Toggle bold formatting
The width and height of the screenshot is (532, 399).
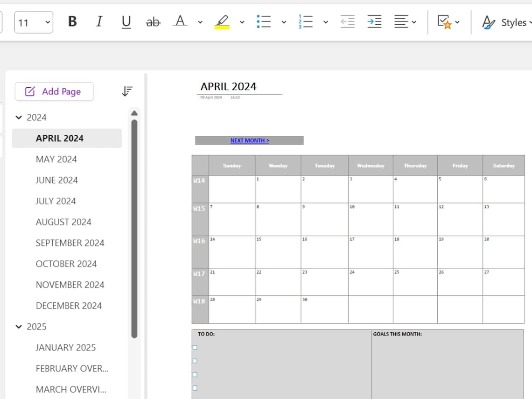(72, 21)
